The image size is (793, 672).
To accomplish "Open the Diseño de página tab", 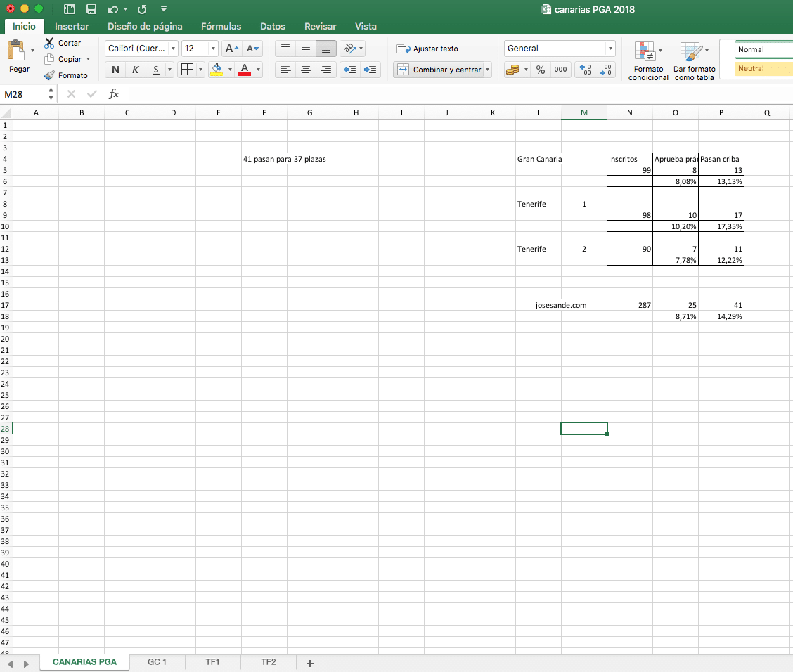I will (x=145, y=26).
